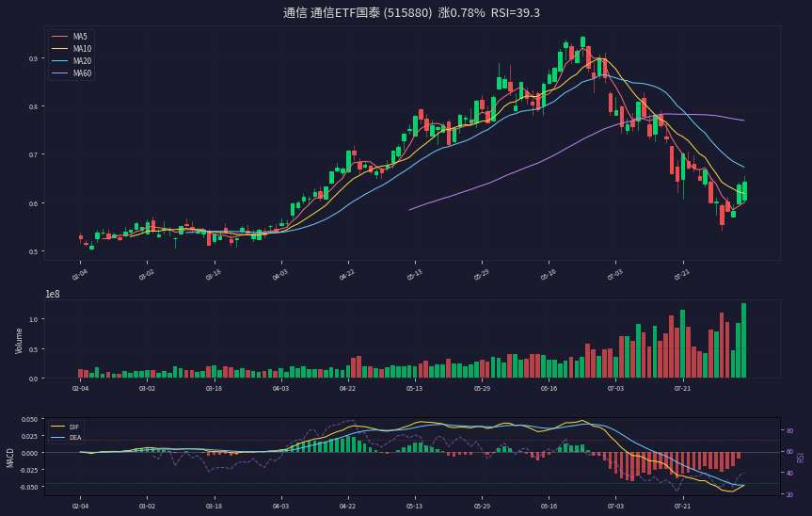Click the 0.5 price axis label
This screenshot has height=516, width=812.
pos(33,252)
